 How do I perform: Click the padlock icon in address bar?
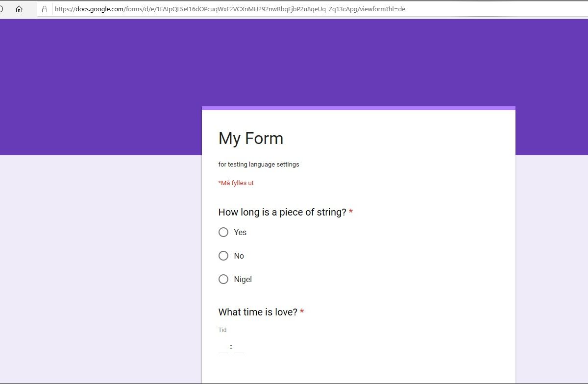(45, 9)
